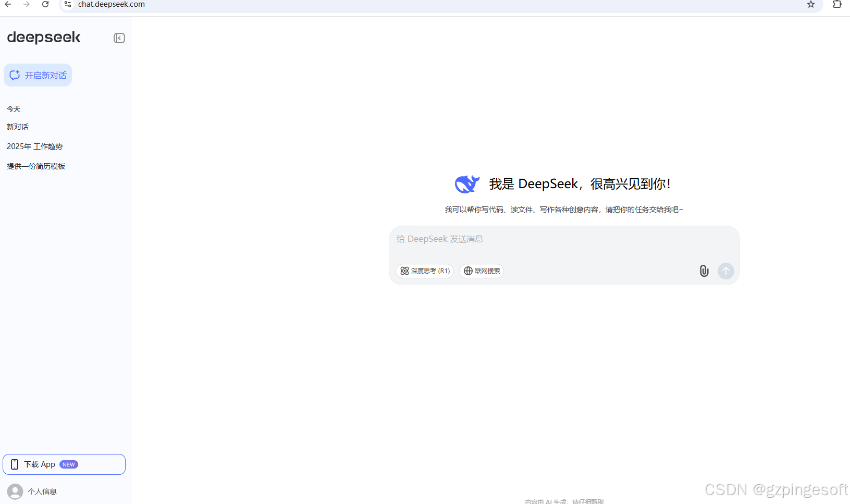Click the 下载 App button

pyautogui.click(x=64, y=464)
